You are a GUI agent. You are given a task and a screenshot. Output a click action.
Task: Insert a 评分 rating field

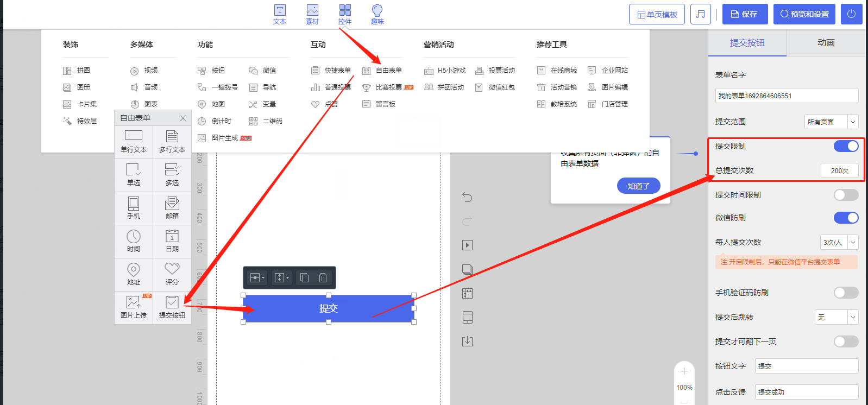pyautogui.click(x=172, y=274)
